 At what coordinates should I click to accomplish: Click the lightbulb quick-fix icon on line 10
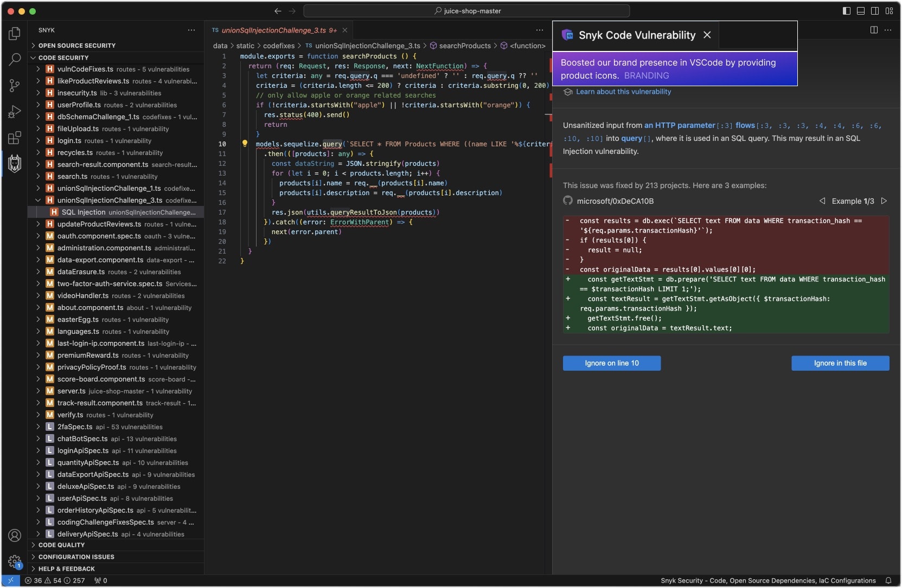click(x=245, y=144)
